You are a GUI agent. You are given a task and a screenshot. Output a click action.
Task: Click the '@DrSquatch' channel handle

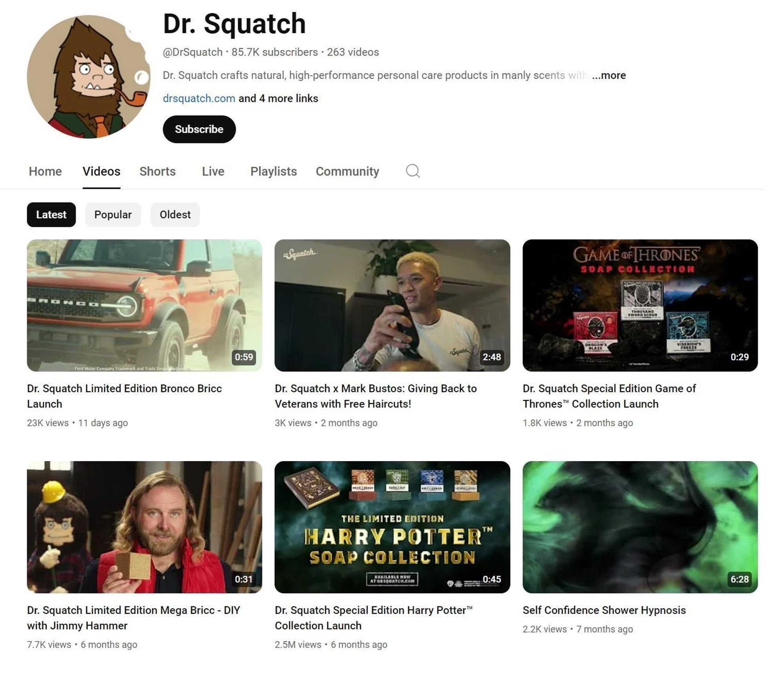(192, 52)
